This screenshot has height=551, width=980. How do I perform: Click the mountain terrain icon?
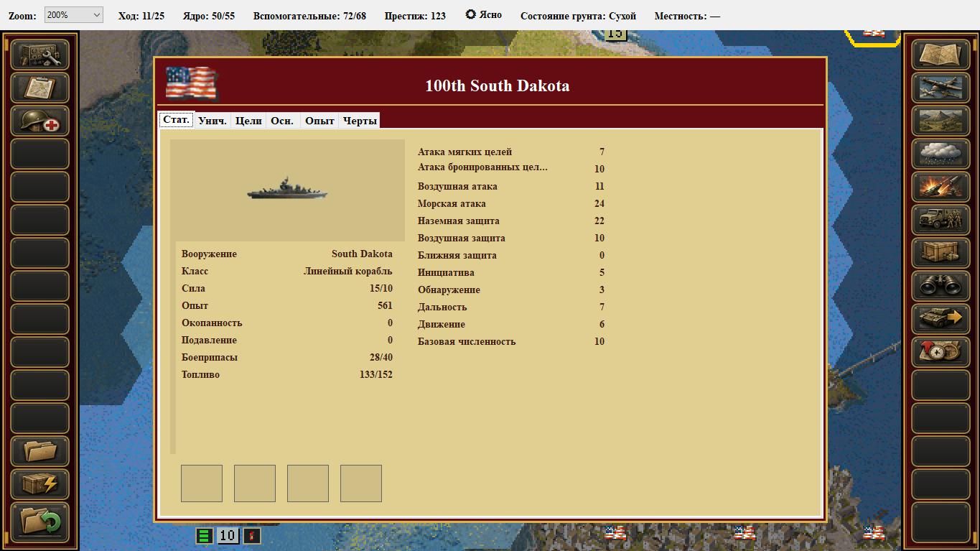coord(941,121)
